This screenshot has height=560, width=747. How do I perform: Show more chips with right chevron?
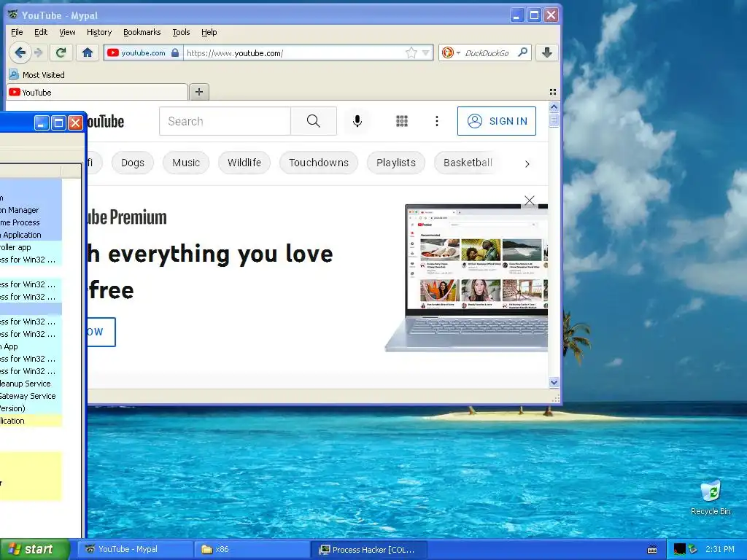[527, 164]
